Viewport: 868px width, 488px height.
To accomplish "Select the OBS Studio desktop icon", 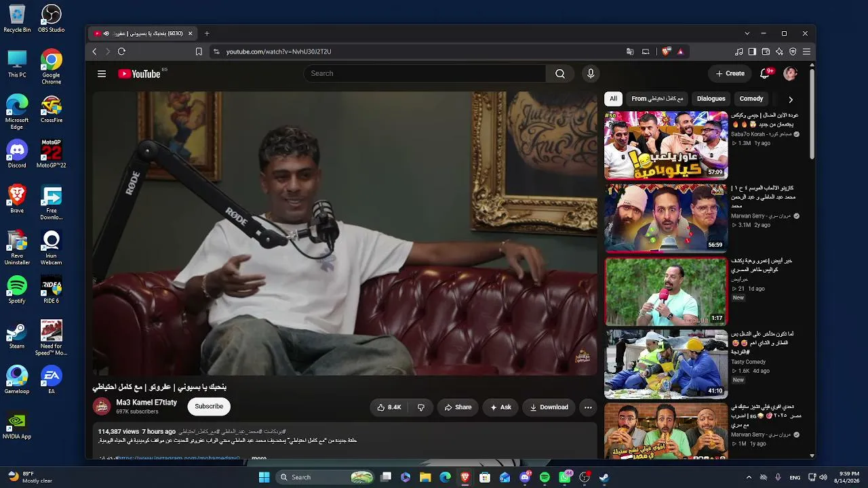I will [52, 18].
